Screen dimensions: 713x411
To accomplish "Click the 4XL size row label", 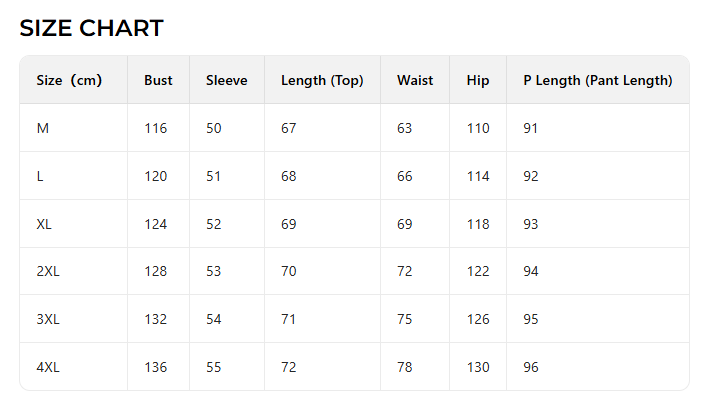I will (48, 367).
